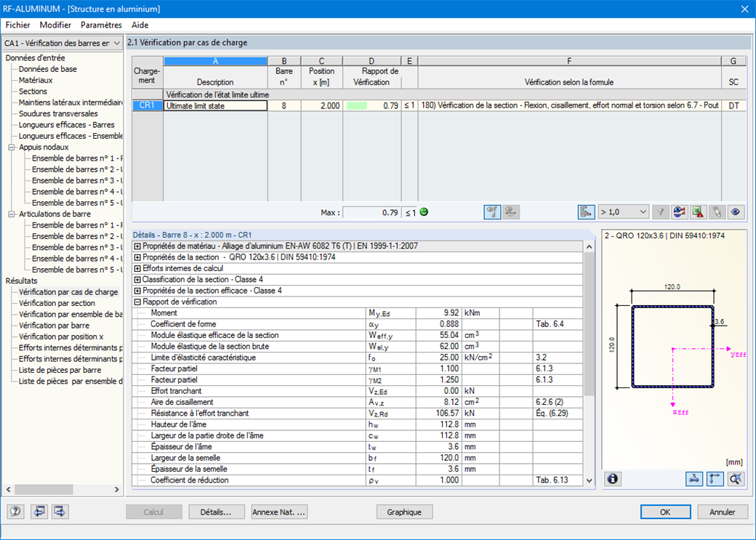Click the help question mark button
The width and height of the screenshot is (756, 540).
(16, 512)
